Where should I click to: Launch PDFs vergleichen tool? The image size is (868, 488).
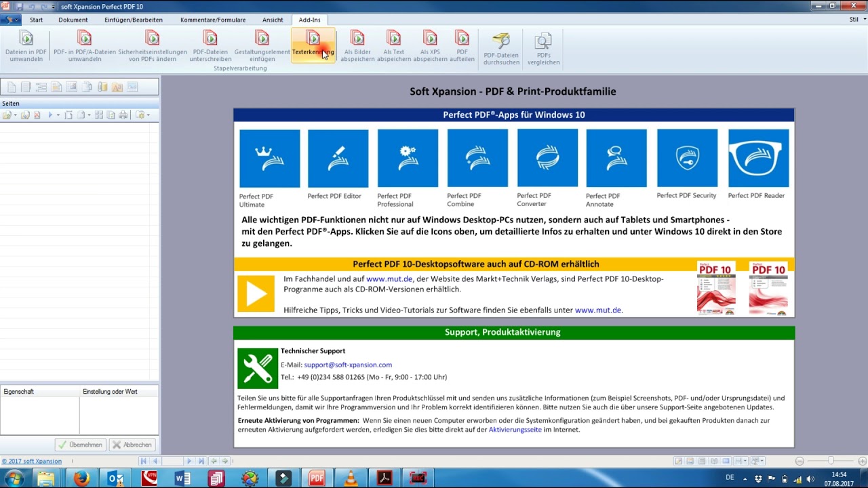(x=543, y=49)
